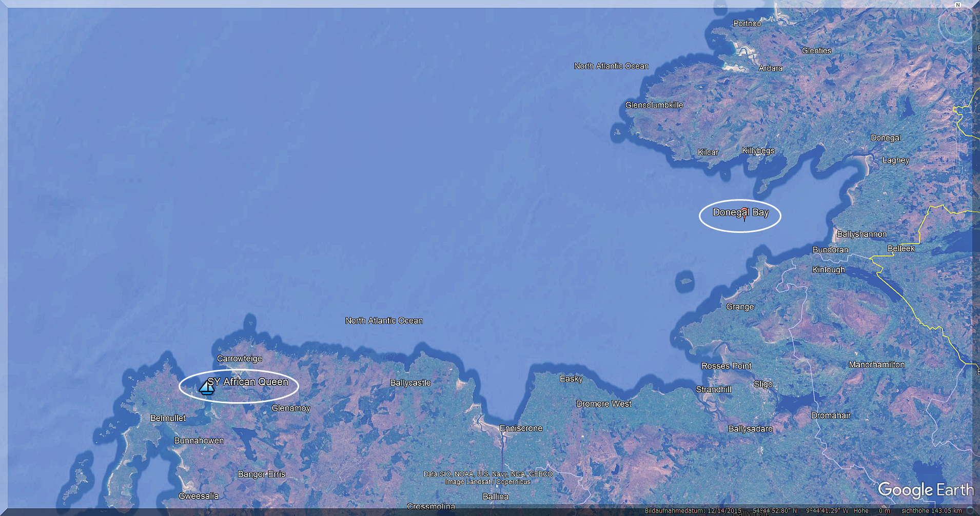This screenshot has width=980, height=516.
Task: Click the Google Earth logo watermark
Action: point(925,490)
